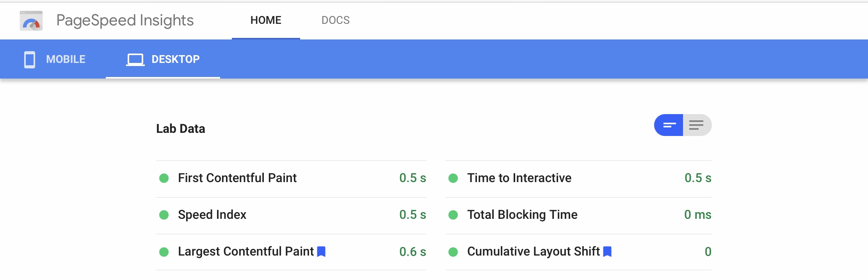Click First Contentful Paint value 0.5 s
This screenshot has width=868, height=279.
tap(413, 178)
